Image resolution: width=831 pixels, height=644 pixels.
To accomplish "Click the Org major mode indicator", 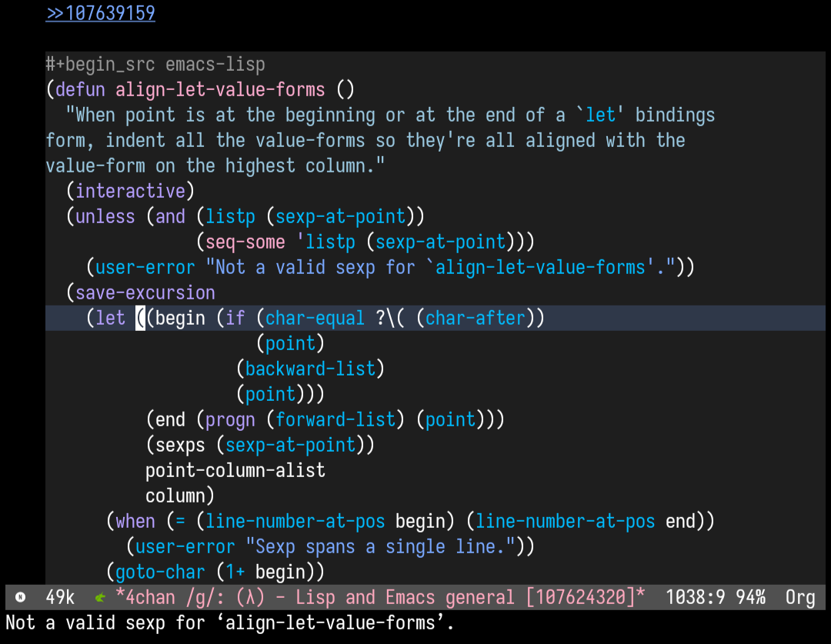I will click(x=800, y=597).
